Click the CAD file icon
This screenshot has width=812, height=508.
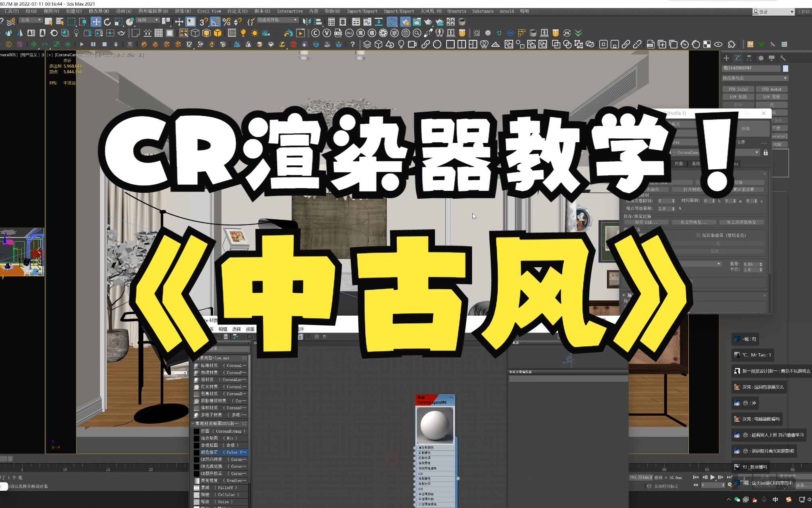point(338,33)
